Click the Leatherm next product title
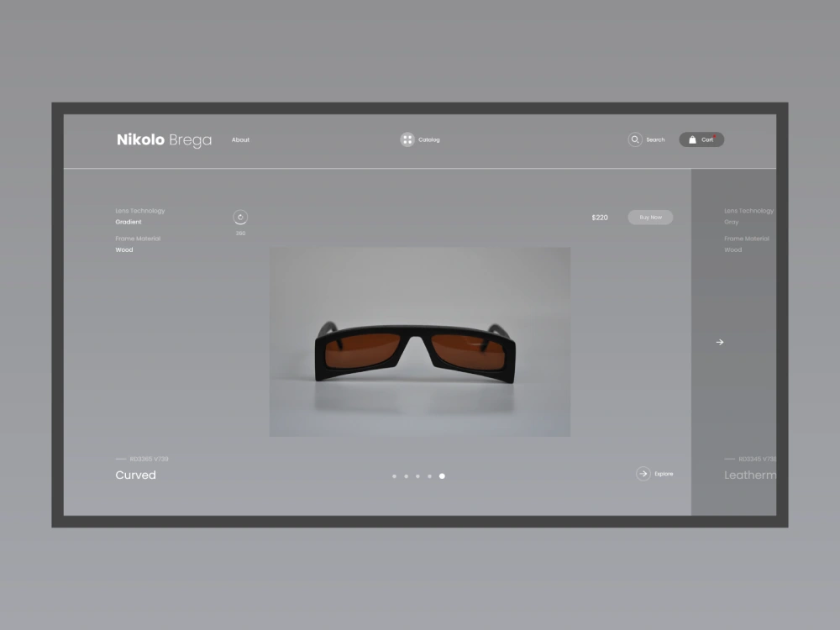The width and height of the screenshot is (840, 630). click(750, 475)
